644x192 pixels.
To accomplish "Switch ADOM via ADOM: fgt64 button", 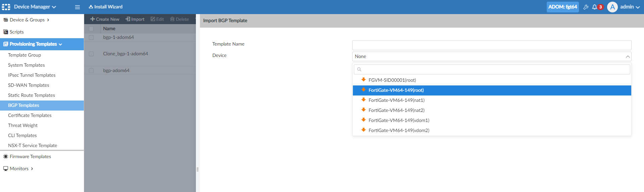I will pos(562,7).
